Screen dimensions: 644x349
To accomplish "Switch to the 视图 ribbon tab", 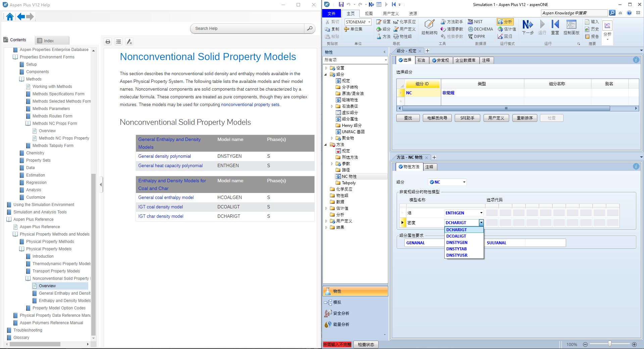I will click(x=369, y=13).
